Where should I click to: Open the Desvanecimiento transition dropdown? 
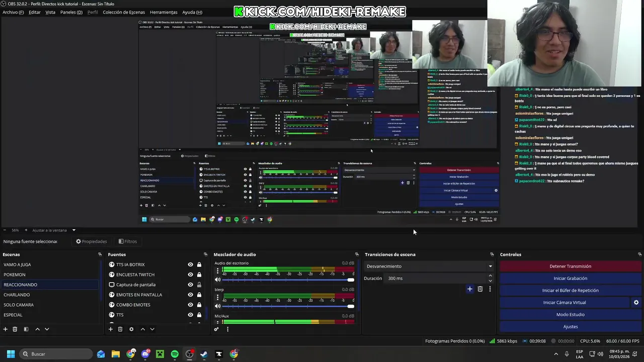[429, 266]
